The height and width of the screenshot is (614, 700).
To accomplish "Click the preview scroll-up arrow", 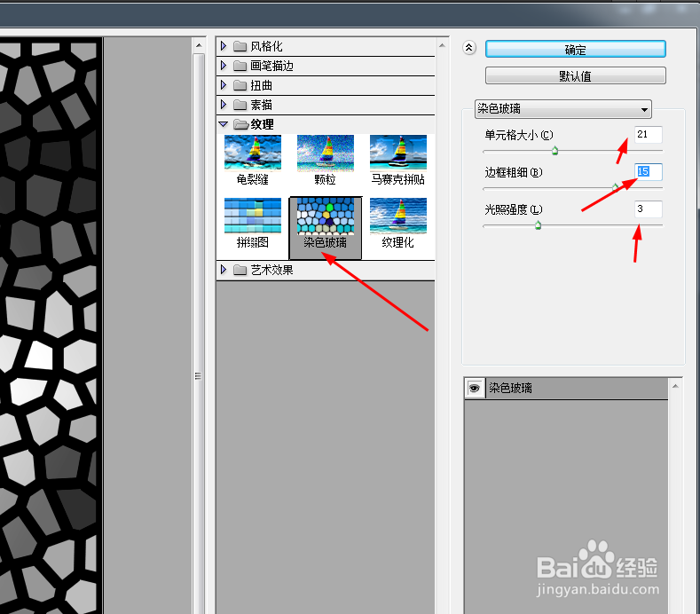I will point(199,45).
